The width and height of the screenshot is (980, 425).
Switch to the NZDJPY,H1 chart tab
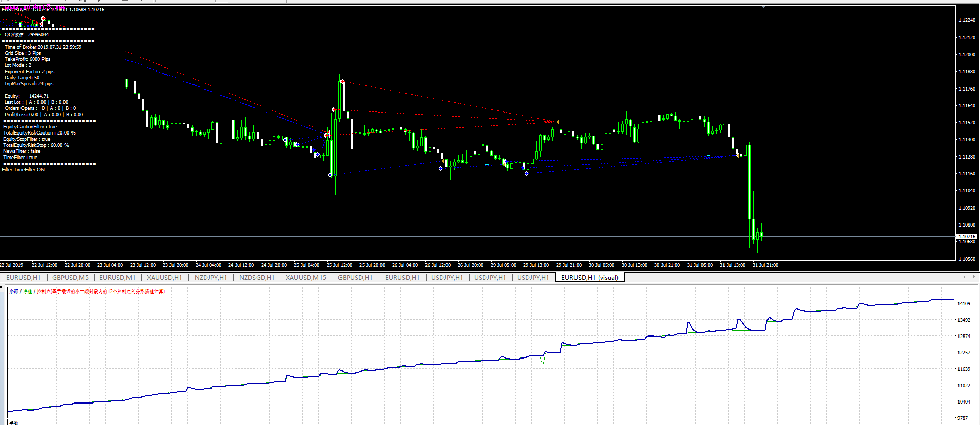tap(210, 278)
